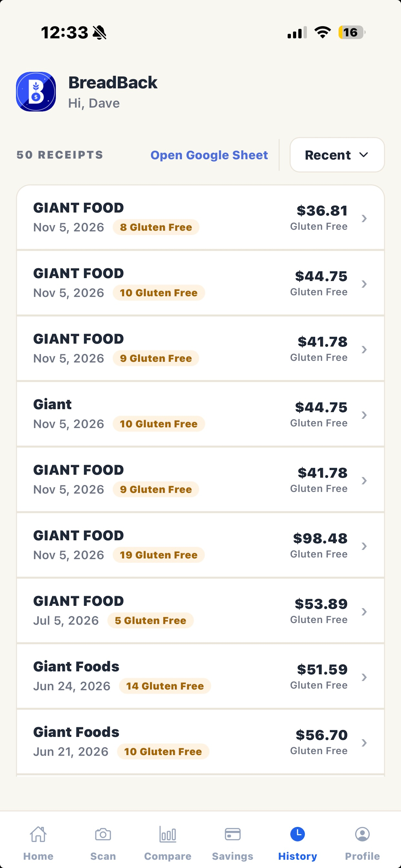The image size is (401, 868).
Task: Tap the battery indicator in status bar
Action: coord(352,32)
